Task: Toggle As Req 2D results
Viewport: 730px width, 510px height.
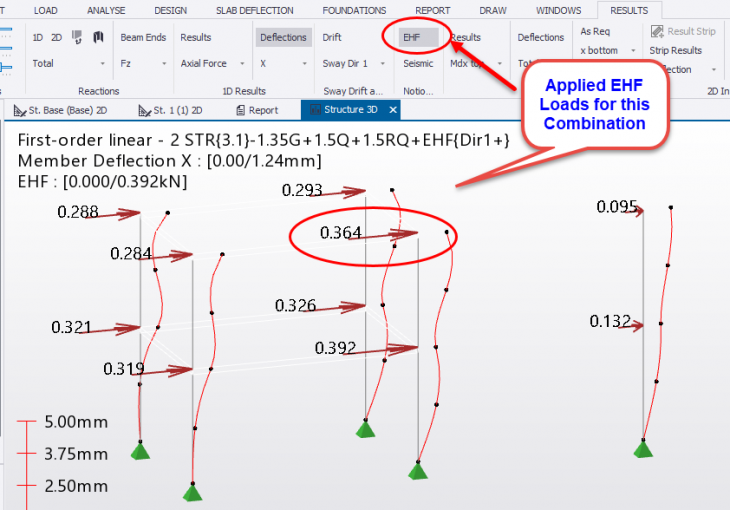Action: click(595, 32)
